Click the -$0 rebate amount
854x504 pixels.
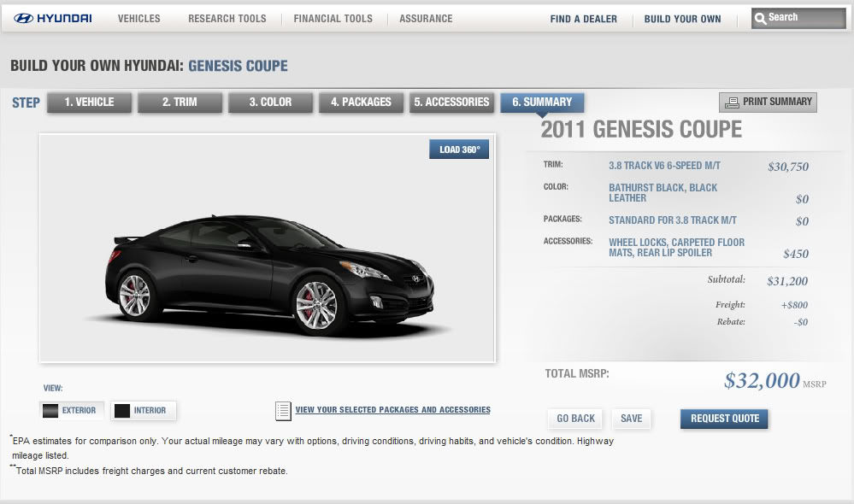click(x=801, y=322)
